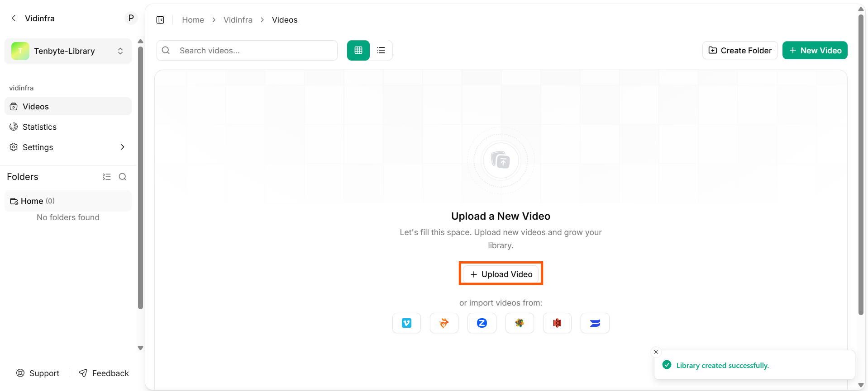Focus the Search videos field
868x391 pixels.
point(247,51)
